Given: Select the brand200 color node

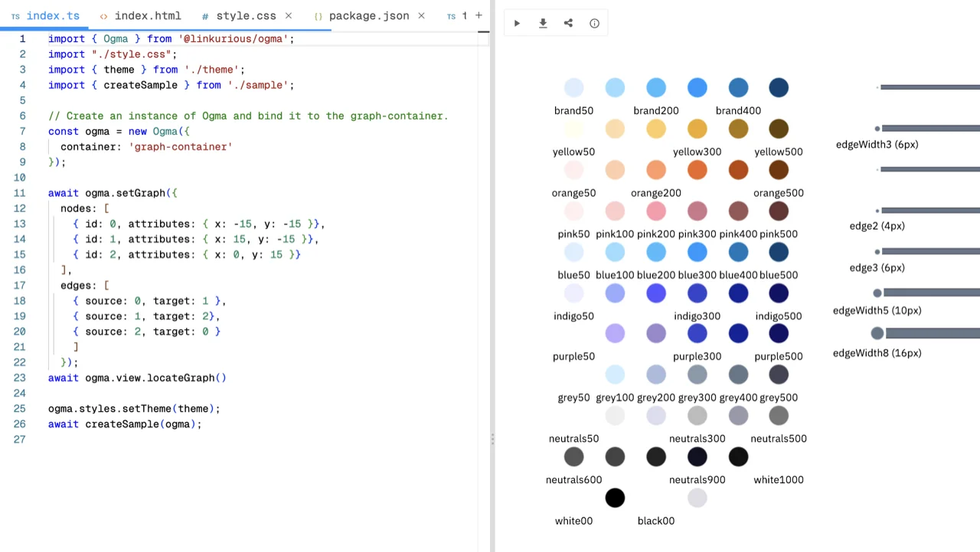Looking at the screenshot, I should click(656, 87).
